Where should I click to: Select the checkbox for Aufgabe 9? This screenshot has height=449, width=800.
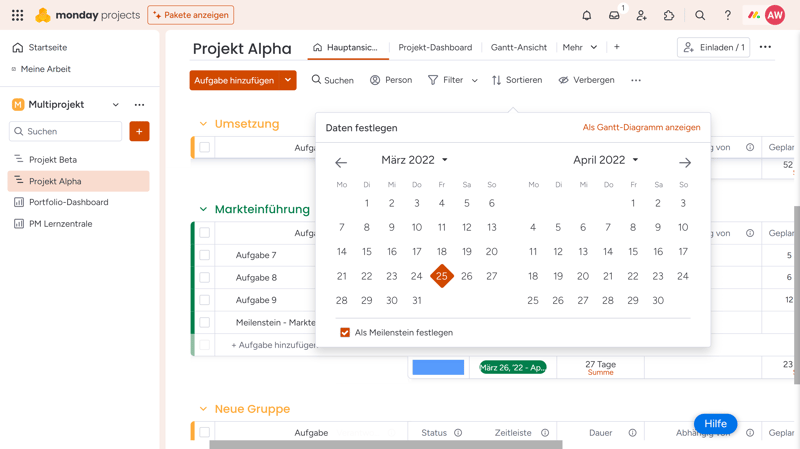[x=205, y=300]
